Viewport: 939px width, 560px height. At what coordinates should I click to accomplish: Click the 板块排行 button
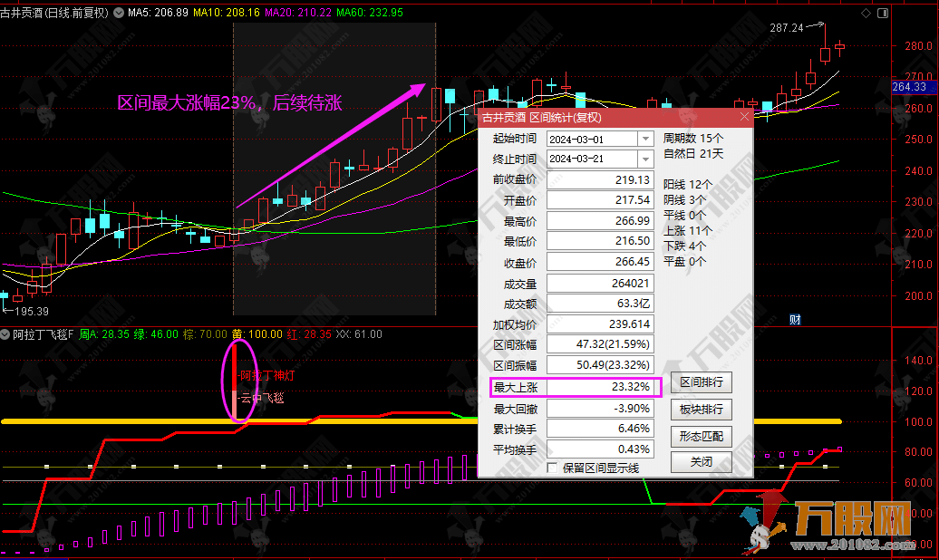tap(702, 410)
